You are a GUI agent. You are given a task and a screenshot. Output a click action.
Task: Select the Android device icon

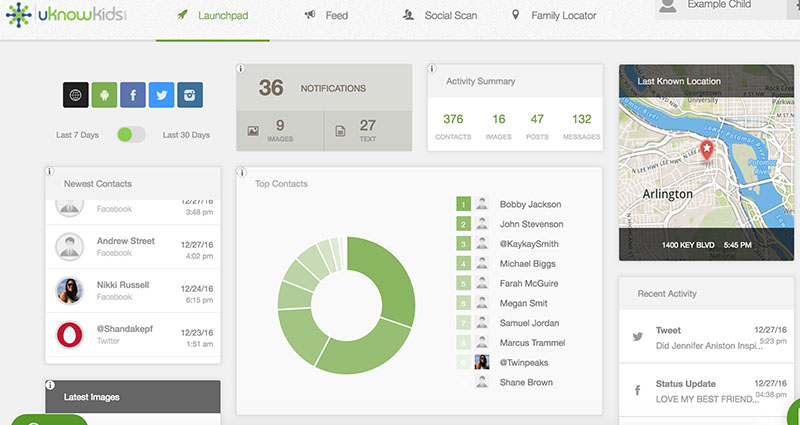(x=103, y=95)
